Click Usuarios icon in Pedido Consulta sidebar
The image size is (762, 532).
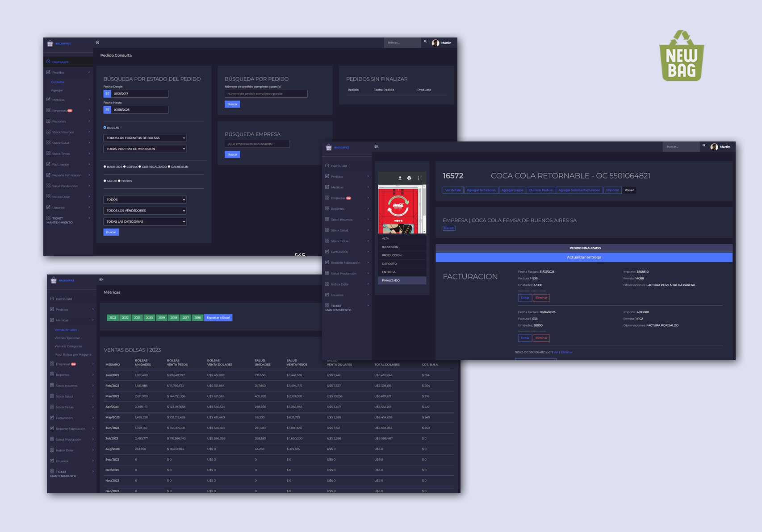coord(48,207)
